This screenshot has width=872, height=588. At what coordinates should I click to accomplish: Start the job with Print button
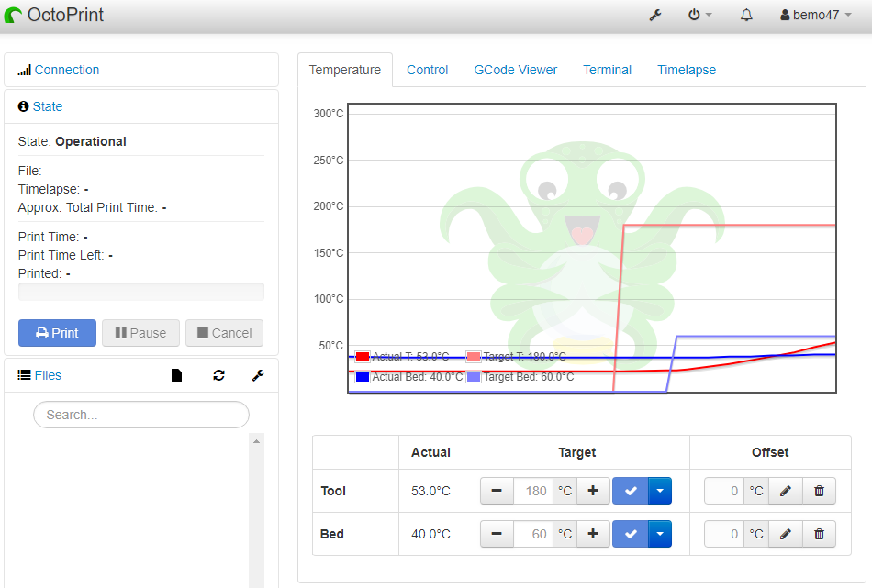tap(57, 333)
